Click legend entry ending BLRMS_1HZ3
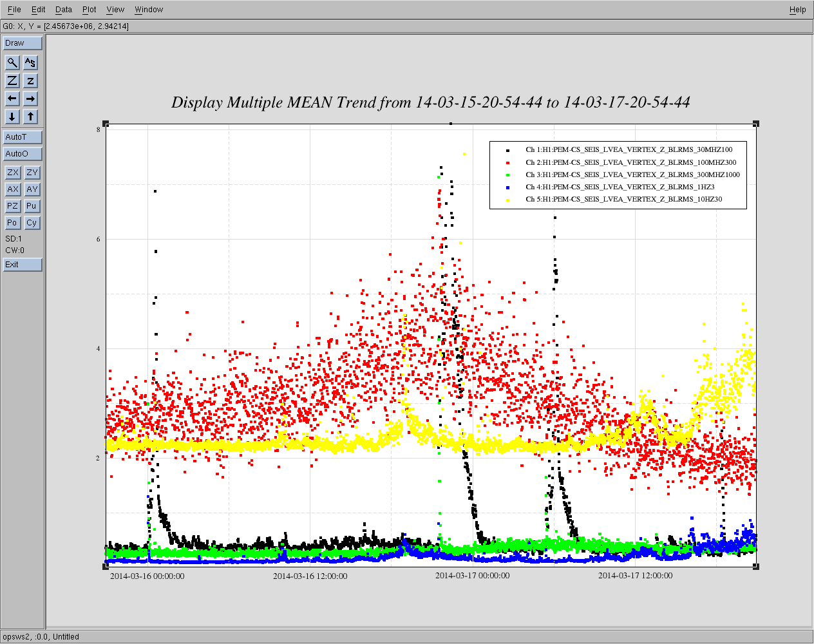 [x=620, y=187]
